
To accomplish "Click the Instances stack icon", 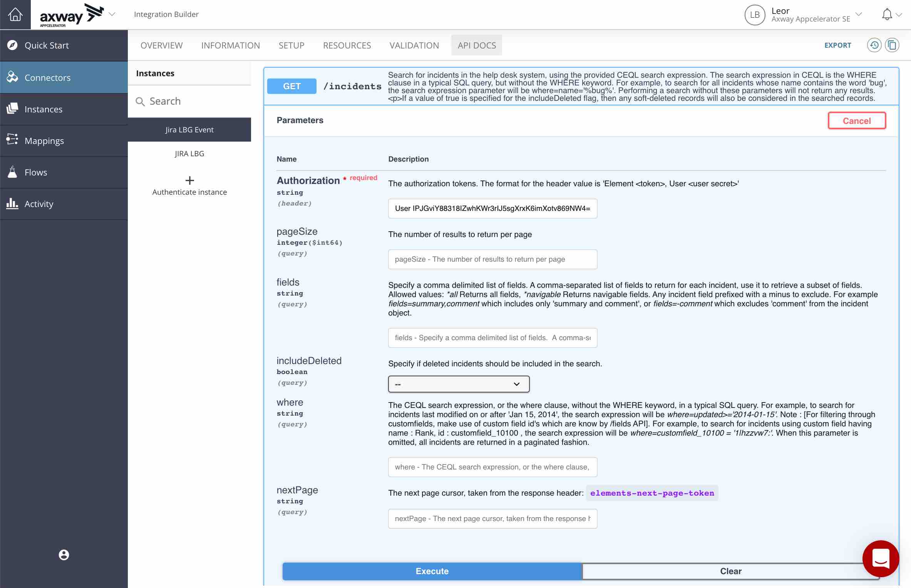I will (12, 109).
